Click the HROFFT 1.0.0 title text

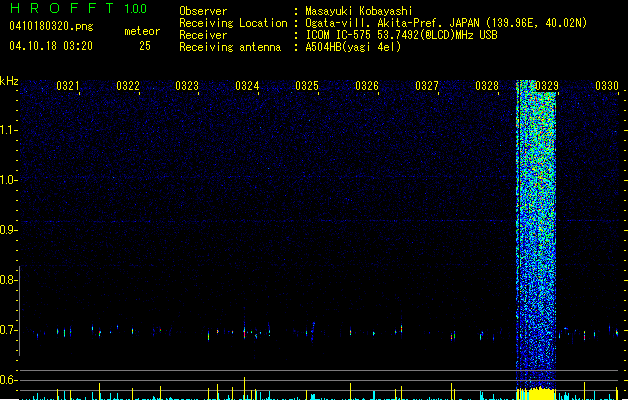point(79,8)
